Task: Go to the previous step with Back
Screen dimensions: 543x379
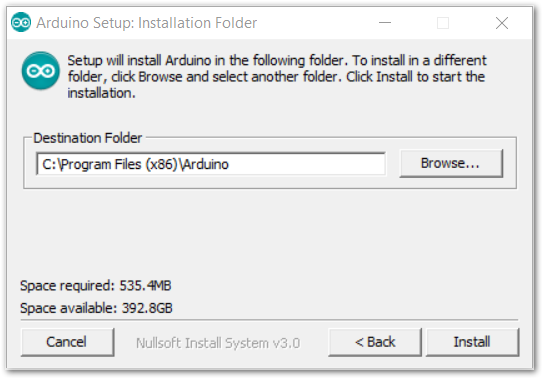Action: (x=375, y=342)
